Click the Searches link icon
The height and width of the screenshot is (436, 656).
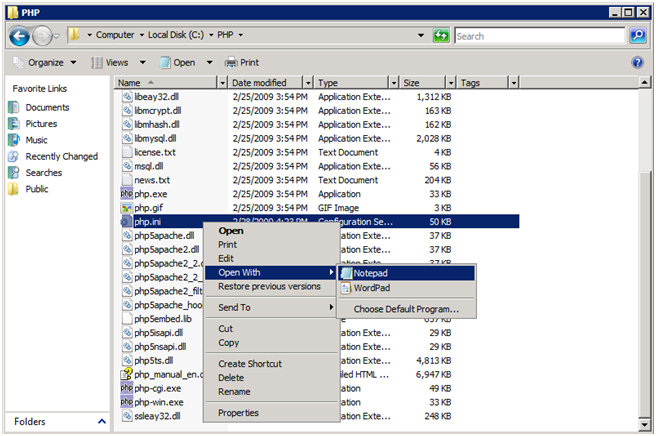pyautogui.click(x=14, y=173)
